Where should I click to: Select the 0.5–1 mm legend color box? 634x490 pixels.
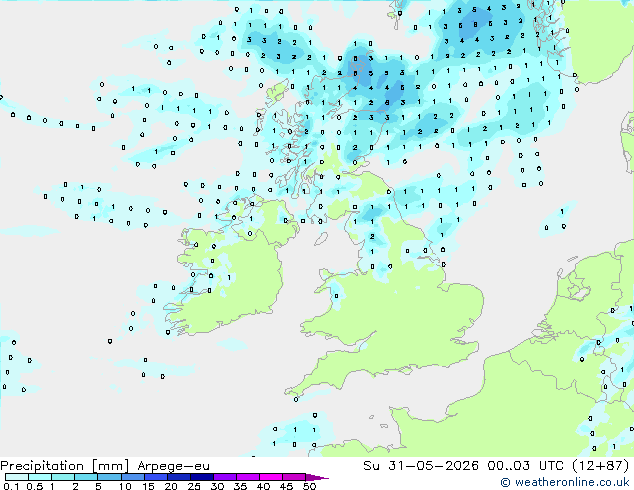[40, 477]
